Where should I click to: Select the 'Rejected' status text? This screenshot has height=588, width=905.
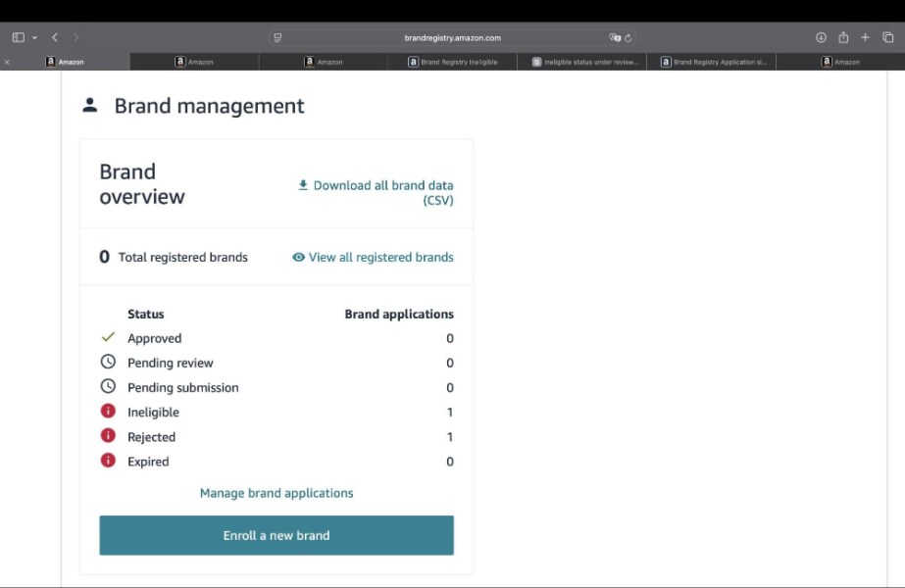click(x=151, y=437)
